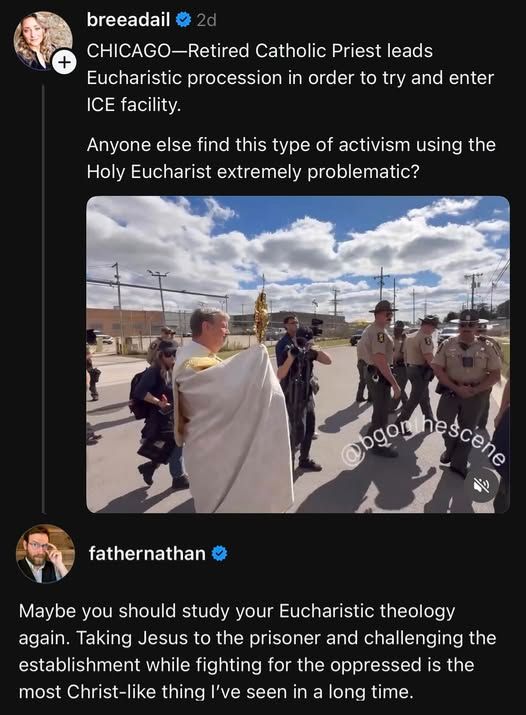526x715 pixels.
Task: Tap the cloudy sky area of the video
Action: click(x=298, y=246)
